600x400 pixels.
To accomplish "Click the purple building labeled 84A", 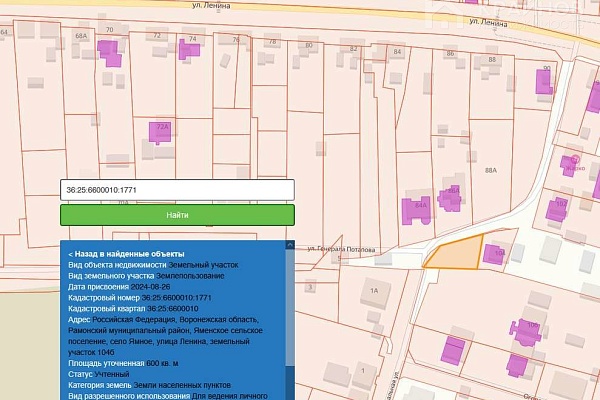I will (x=412, y=211).
